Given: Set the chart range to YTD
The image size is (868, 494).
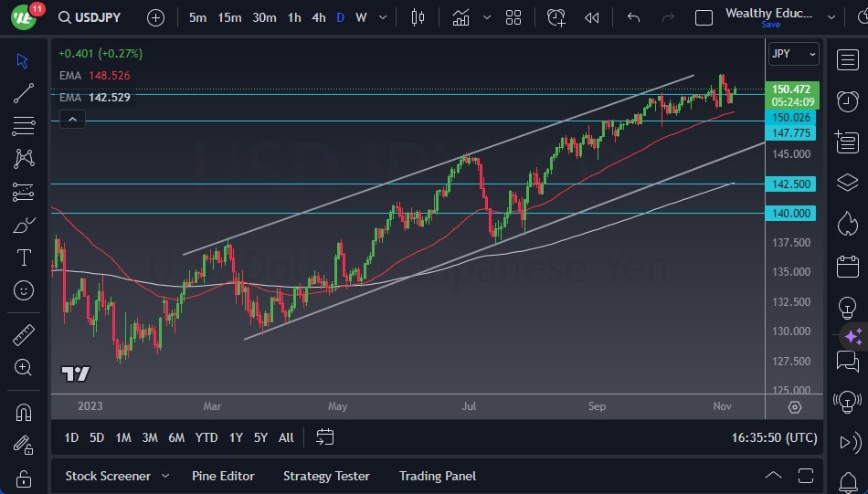Looking at the screenshot, I should pyautogui.click(x=206, y=437).
